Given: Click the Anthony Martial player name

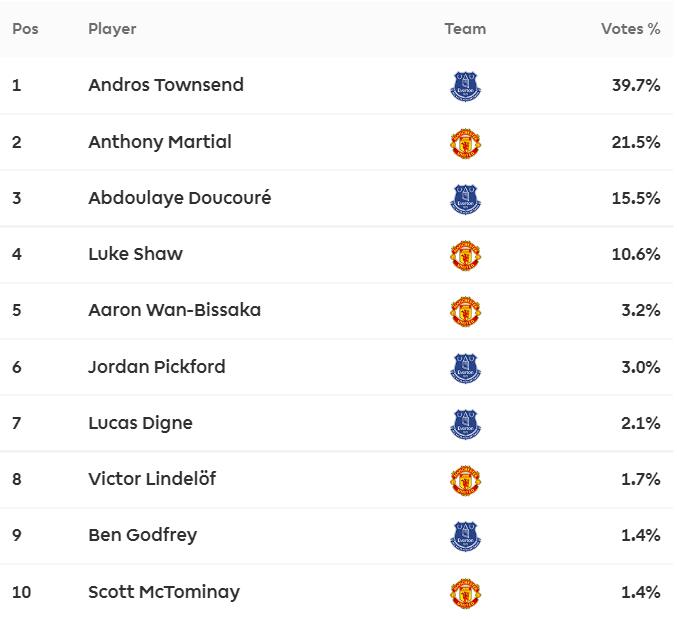Looking at the screenshot, I should (x=160, y=142).
